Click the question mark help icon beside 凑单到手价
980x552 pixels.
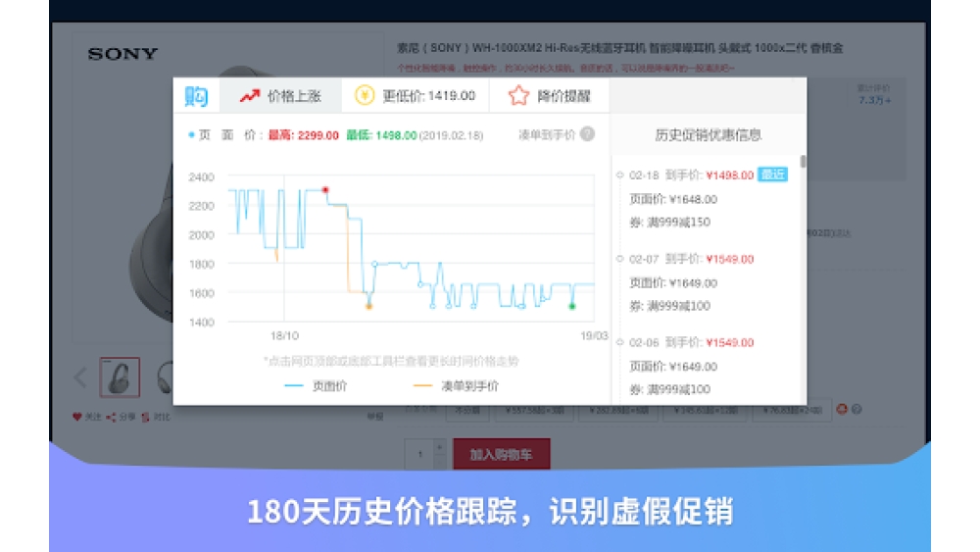[x=587, y=133]
